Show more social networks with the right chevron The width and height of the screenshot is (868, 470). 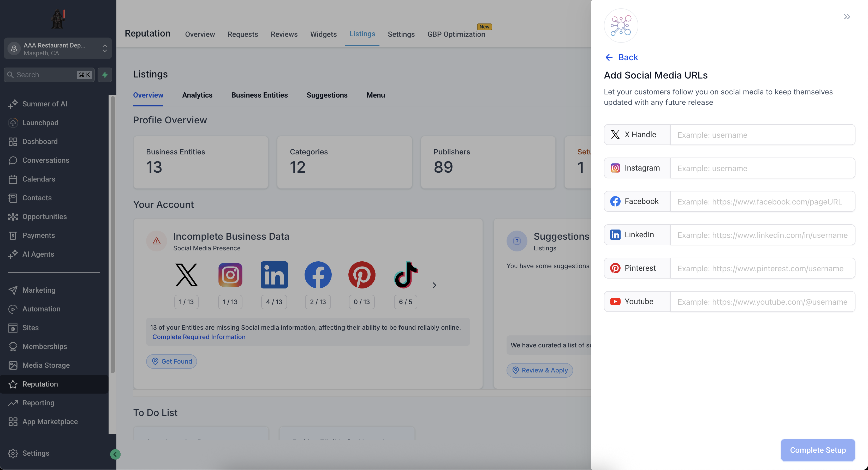click(434, 286)
